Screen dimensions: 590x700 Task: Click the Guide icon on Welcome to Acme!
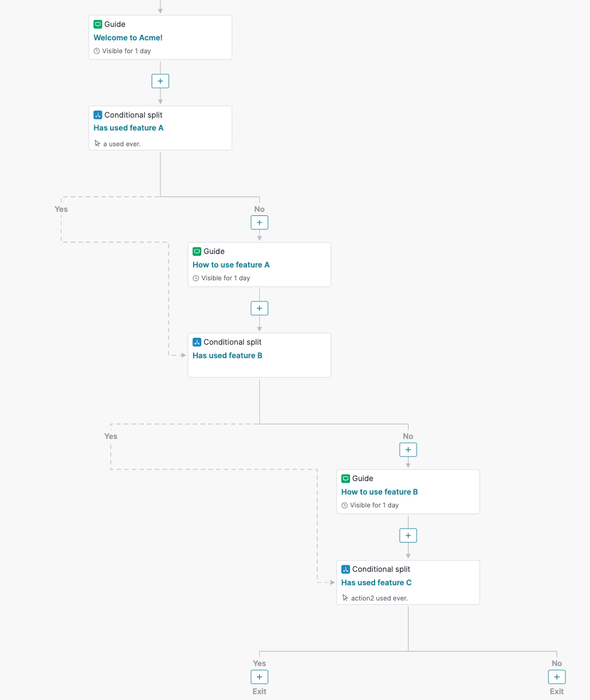click(97, 24)
